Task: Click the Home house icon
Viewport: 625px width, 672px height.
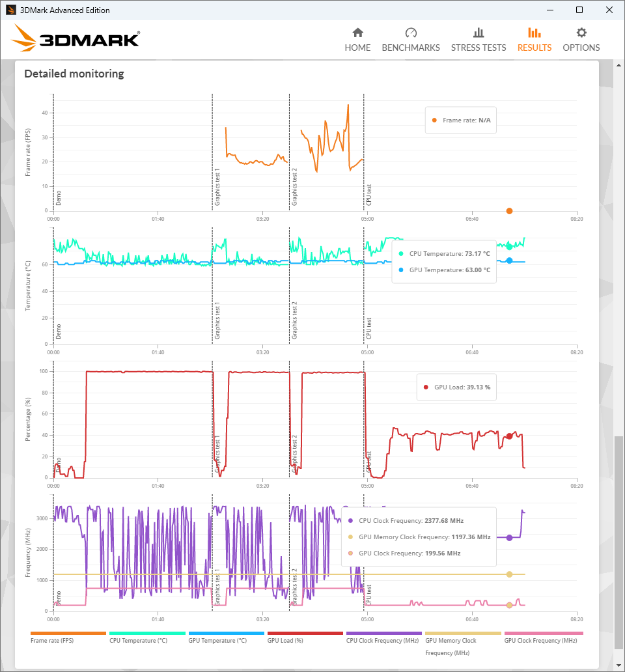Action: tap(357, 33)
